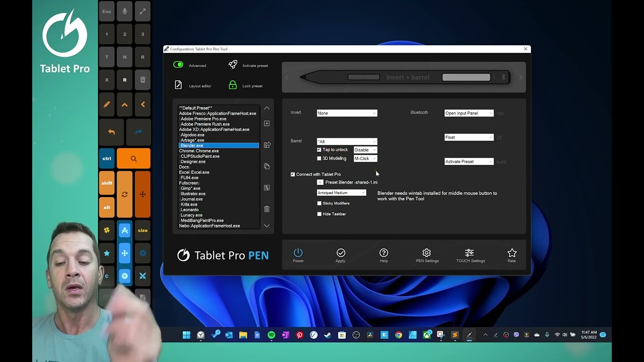The height and width of the screenshot is (362, 644).
Task: Enable the Sticky Modifiers checkbox
Action: click(319, 203)
